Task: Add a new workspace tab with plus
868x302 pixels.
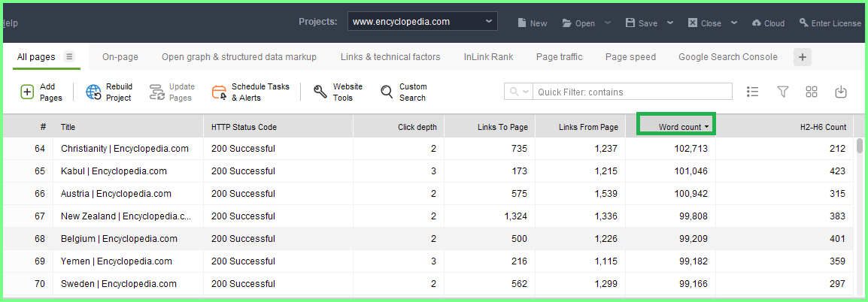Action: pos(802,57)
